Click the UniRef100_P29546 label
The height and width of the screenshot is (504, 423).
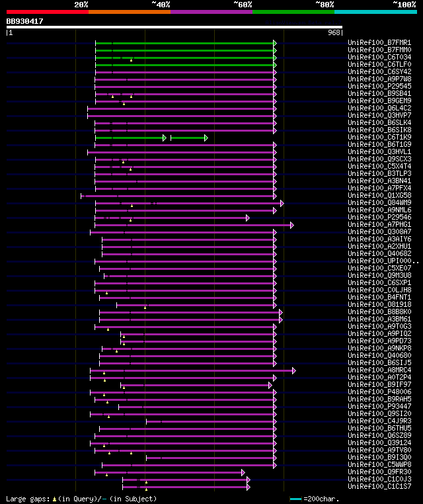pos(379,218)
